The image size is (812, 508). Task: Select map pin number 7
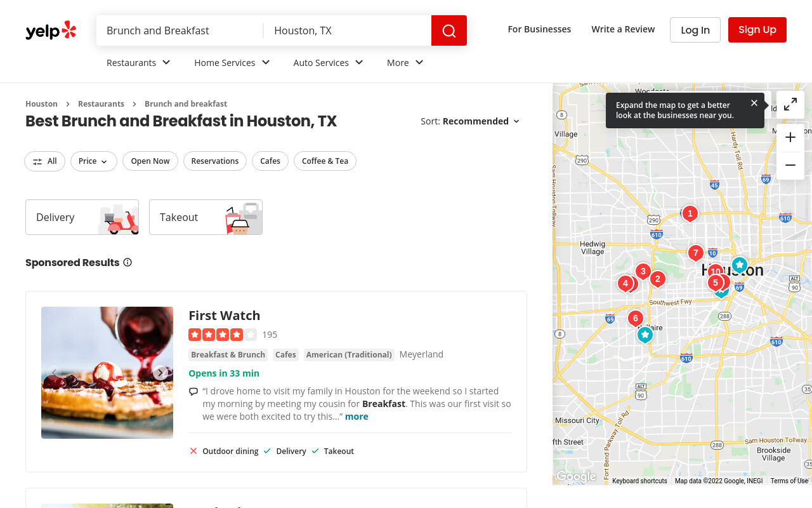tap(696, 253)
